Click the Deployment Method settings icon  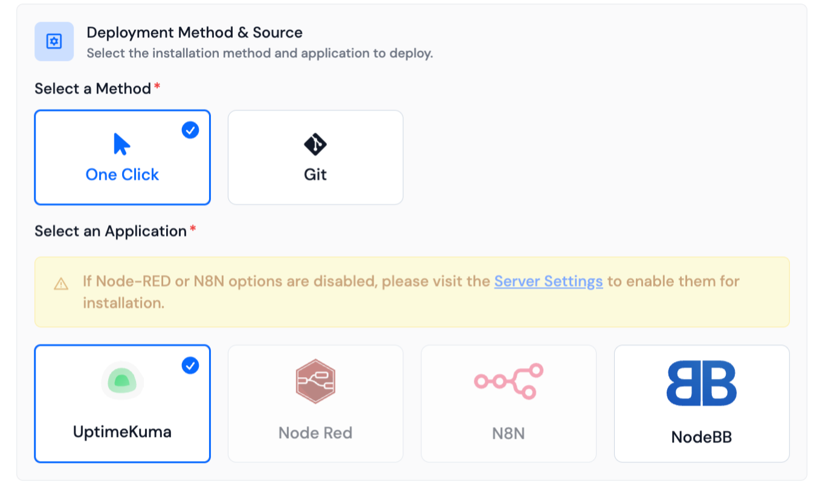[x=53, y=41]
